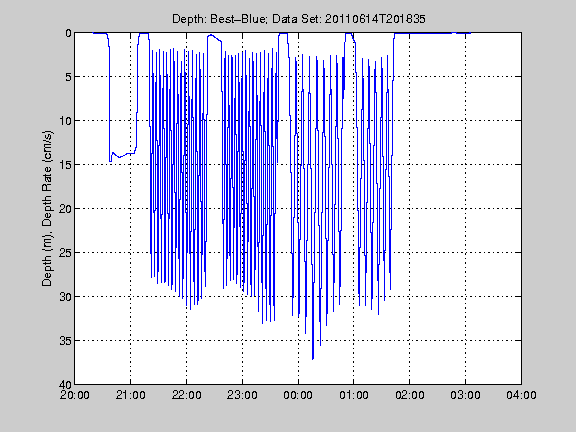Click the y-axis label Depth (m), Depth Rate

47,208
